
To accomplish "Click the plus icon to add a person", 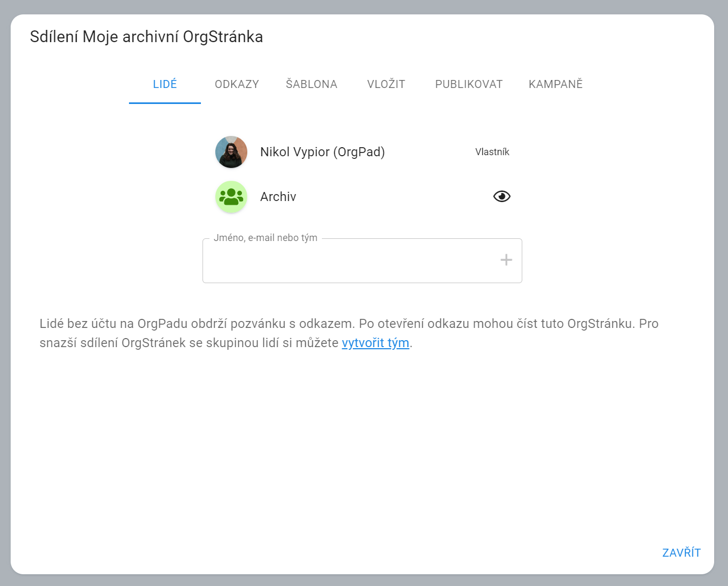I will click(x=506, y=260).
